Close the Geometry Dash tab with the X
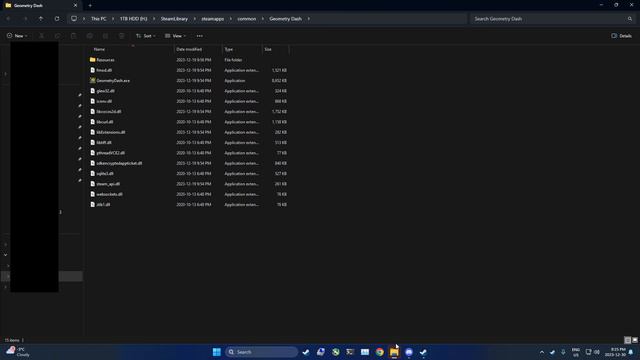This screenshot has width=640, height=360. (75, 6)
